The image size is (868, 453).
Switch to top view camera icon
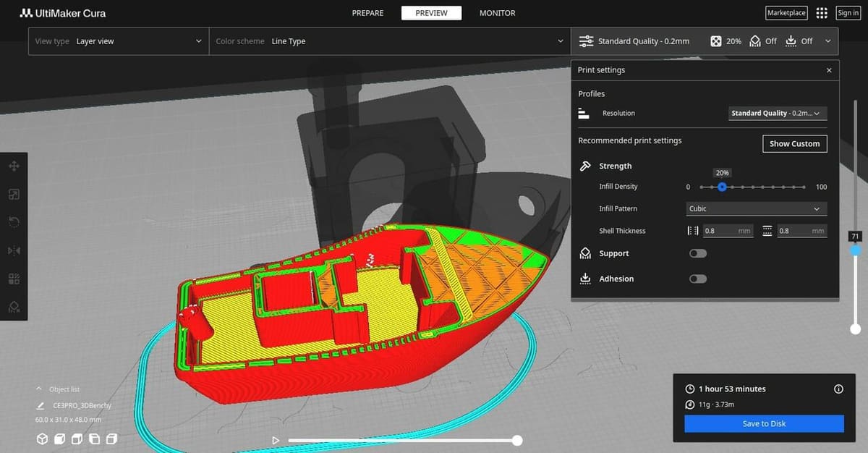(x=77, y=439)
